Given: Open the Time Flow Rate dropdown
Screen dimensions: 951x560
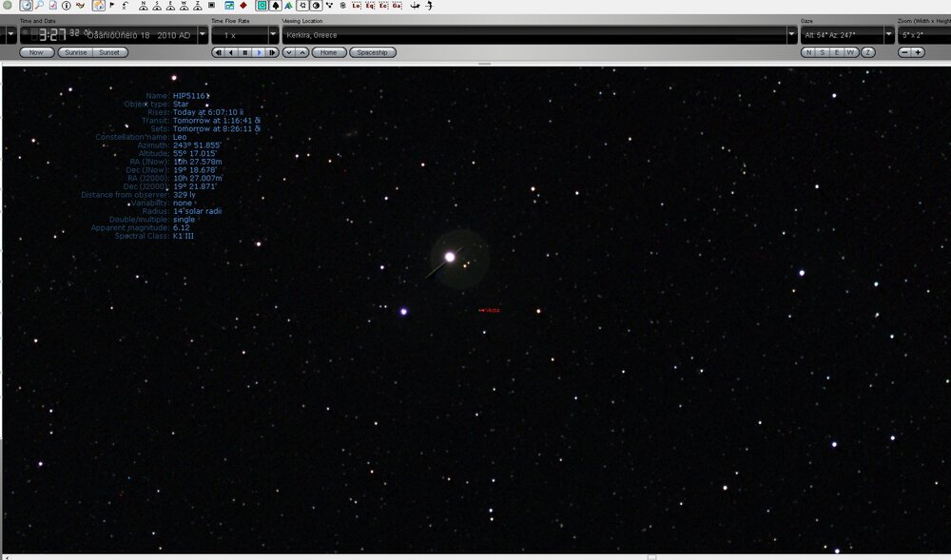Looking at the screenshot, I should pyautogui.click(x=273, y=34).
